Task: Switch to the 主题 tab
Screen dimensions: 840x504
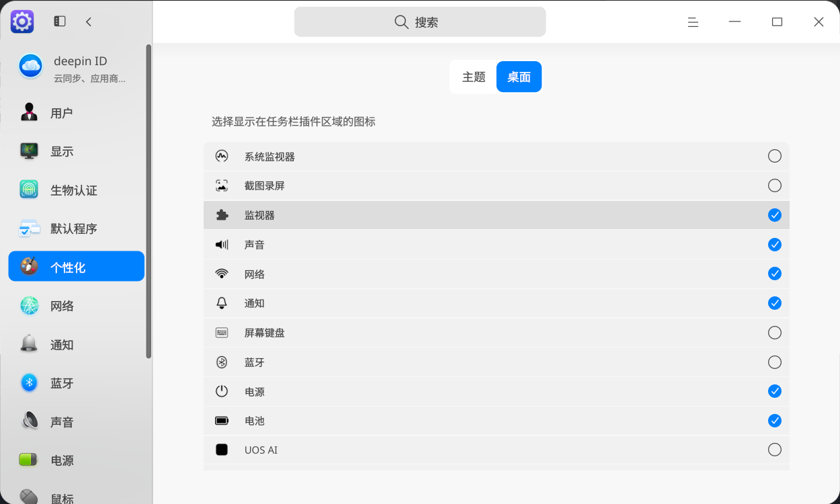Action: [474, 77]
